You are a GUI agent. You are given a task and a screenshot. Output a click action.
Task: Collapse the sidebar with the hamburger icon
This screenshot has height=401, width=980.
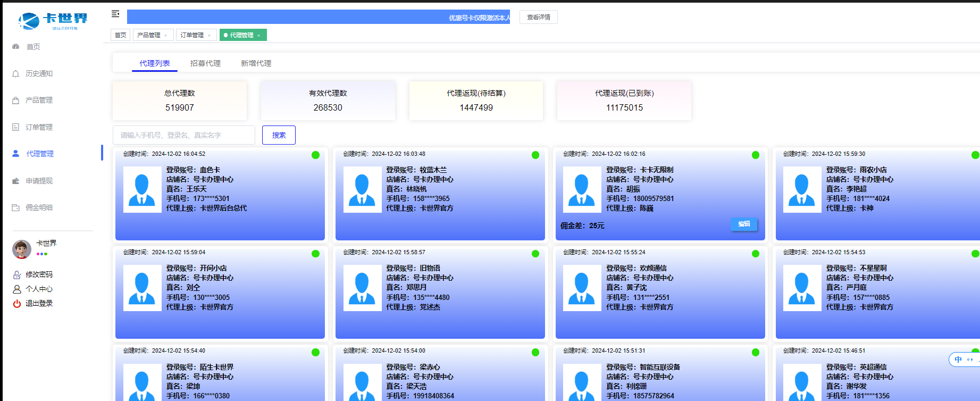coord(115,14)
